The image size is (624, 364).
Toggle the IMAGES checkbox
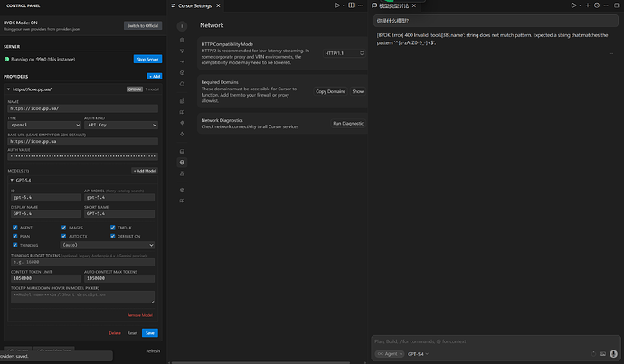tap(63, 228)
